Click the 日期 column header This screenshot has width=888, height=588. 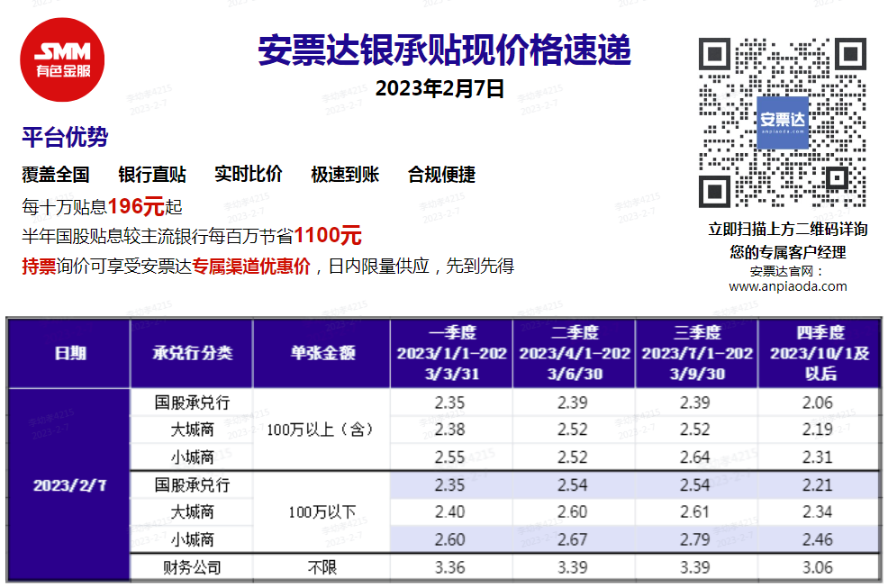[70, 354]
